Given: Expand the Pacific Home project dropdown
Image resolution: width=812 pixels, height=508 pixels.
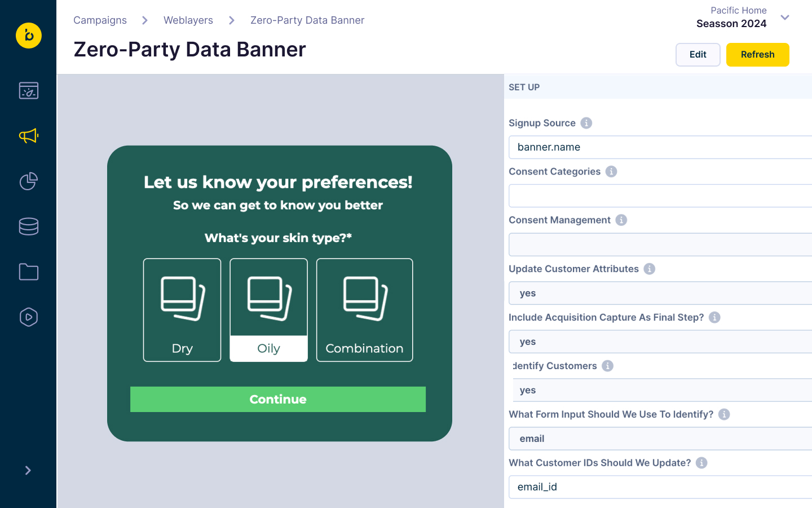Looking at the screenshot, I should 785,17.
